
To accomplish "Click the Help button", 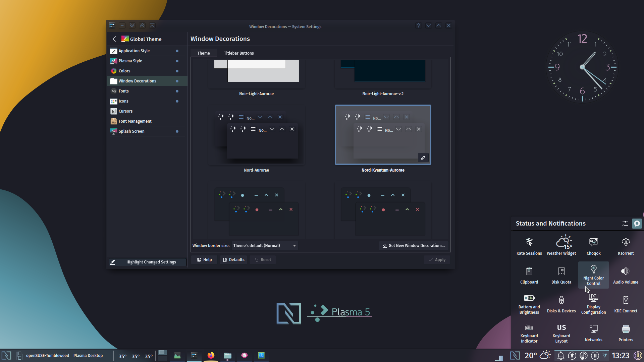I will click(x=204, y=260).
